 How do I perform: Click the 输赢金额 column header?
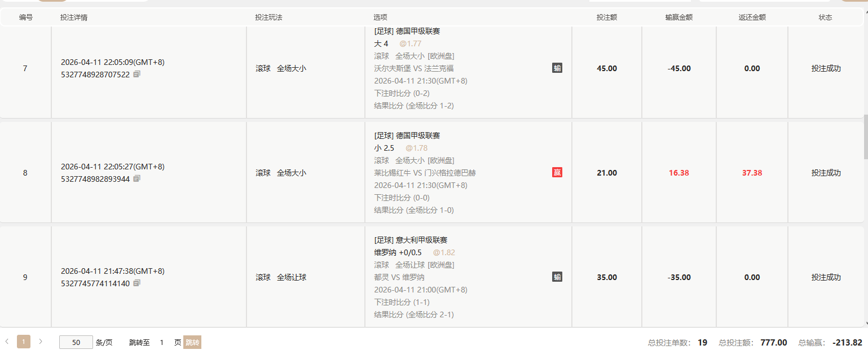pyautogui.click(x=679, y=18)
